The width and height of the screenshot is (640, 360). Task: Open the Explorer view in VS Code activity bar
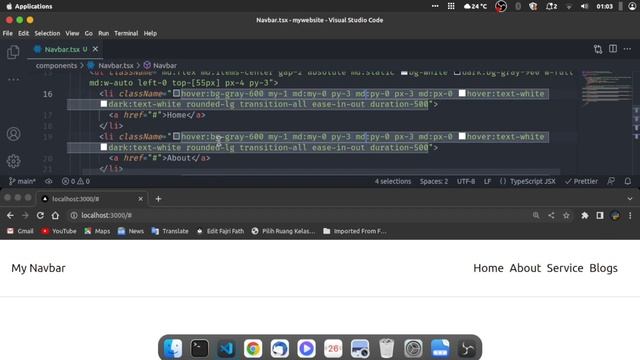(x=13, y=52)
